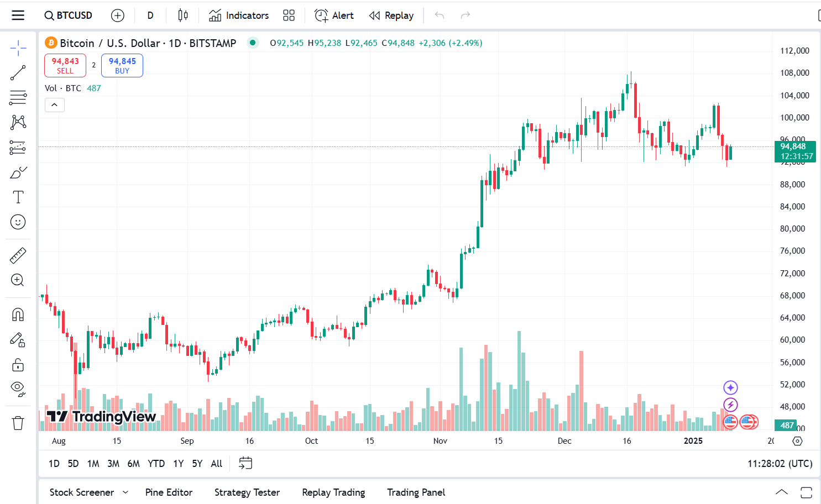Screen dimensions: 821x504
Task: Open Indicators from the top toolbar
Action: 238,15
